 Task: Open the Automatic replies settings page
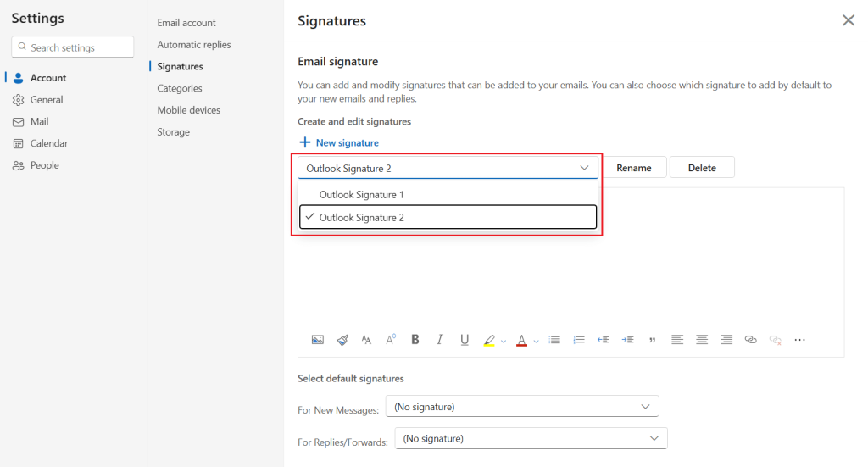tap(194, 45)
